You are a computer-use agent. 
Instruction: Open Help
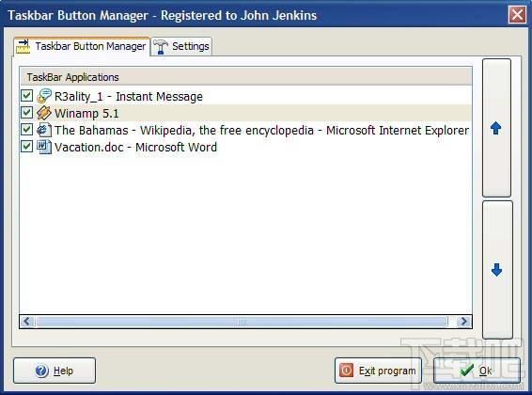coord(55,371)
